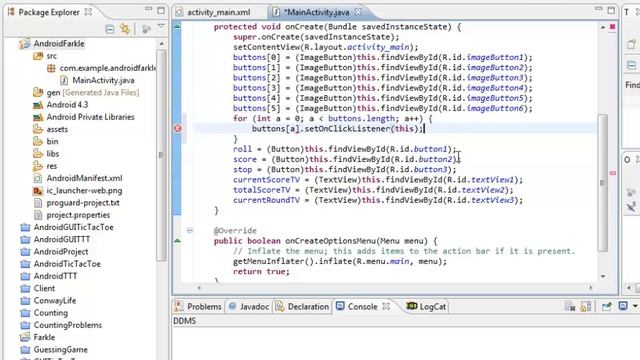Open the Problems tab
The width and height of the screenshot is (640, 360).
[198, 307]
